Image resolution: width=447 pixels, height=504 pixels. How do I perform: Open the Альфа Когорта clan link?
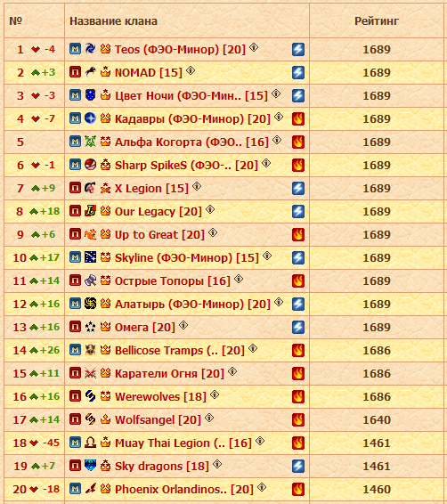(191, 142)
